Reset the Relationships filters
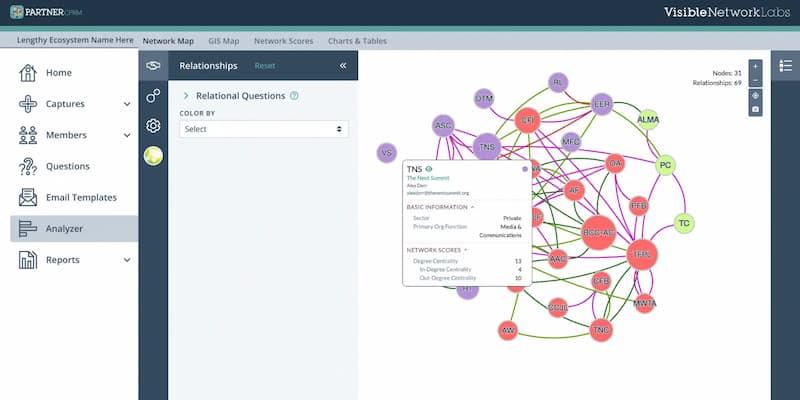 coord(265,66)
